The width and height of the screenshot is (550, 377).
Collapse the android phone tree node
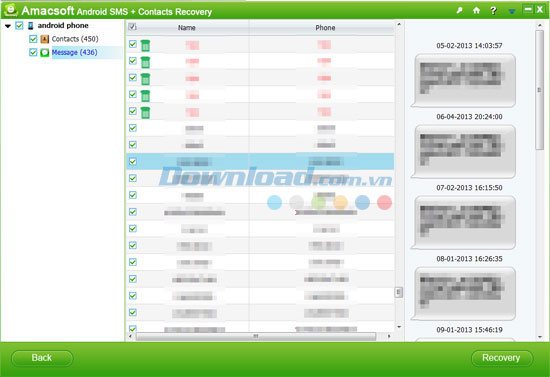coord(8,26)
